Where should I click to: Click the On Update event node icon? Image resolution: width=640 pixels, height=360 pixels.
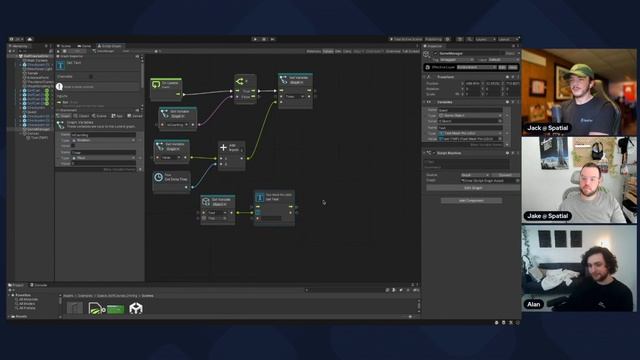tap(156, 84)
